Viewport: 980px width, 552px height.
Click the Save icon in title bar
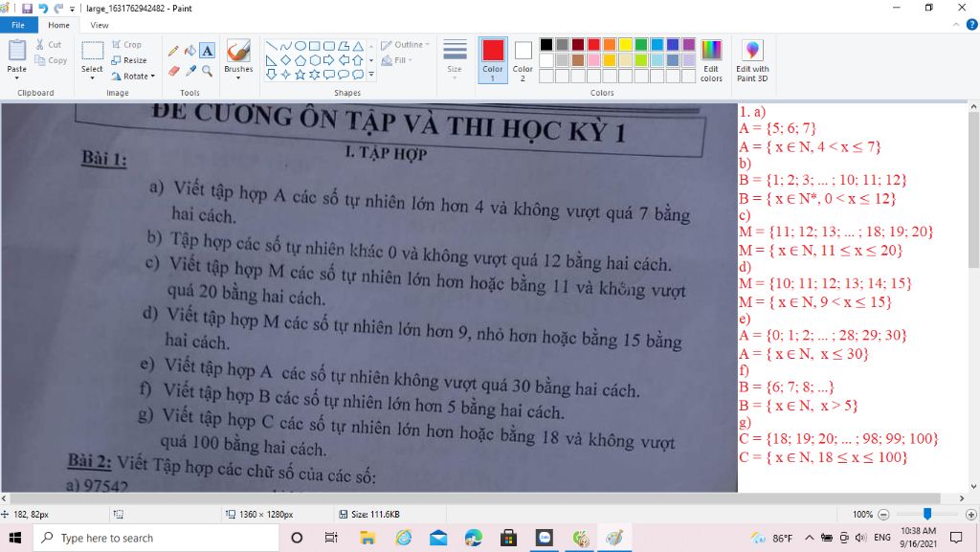tap(27, 8)
